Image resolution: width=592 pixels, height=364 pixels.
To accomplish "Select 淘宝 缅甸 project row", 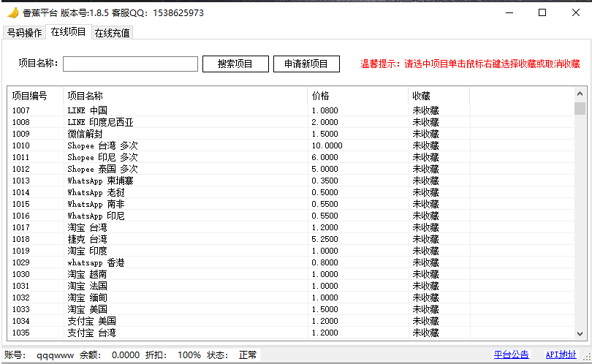I will click(291, 297).
